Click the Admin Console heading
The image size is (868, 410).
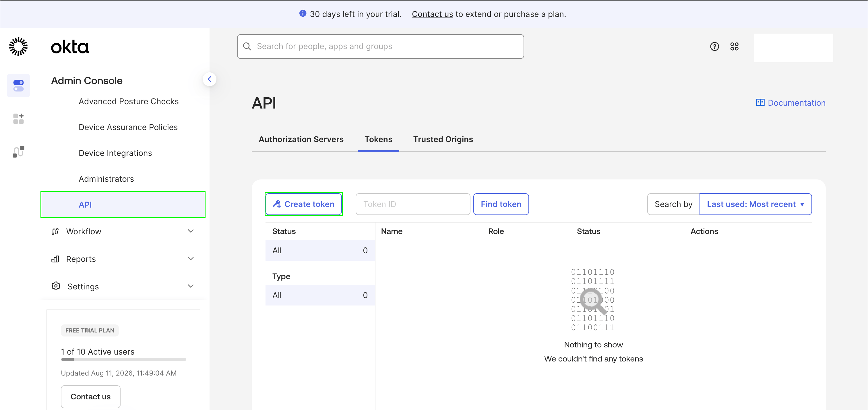[87, 81]
